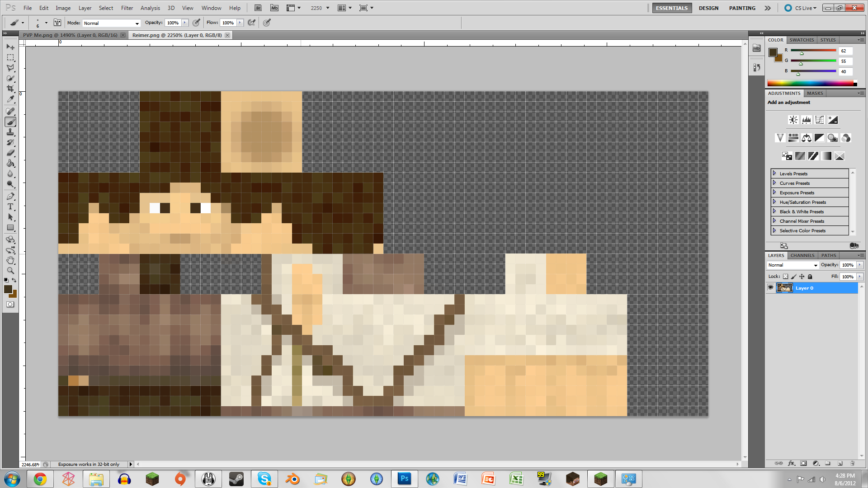Select the Eraser tool
The width and height of the screenshot is (868, 488).
click(x=10, y=153)
